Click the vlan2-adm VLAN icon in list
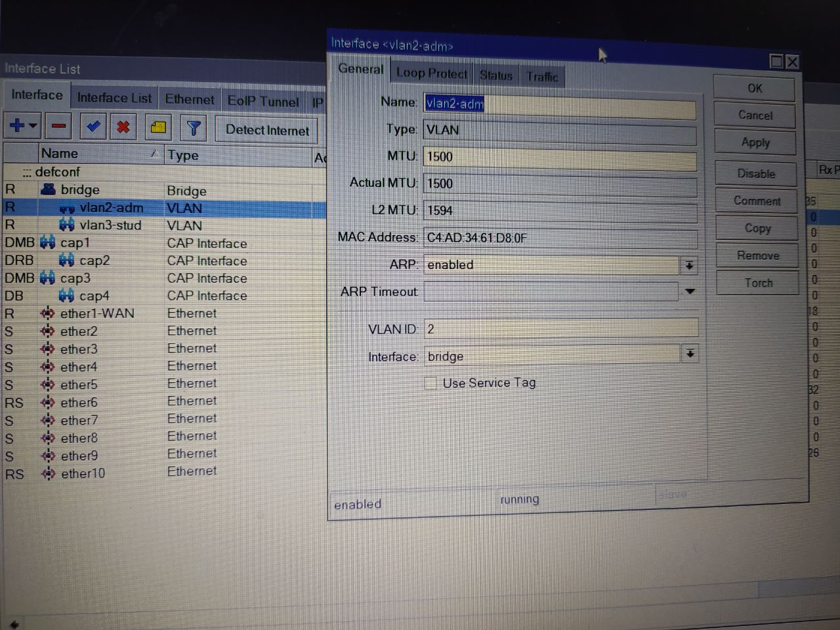 (x=67, y=208)
